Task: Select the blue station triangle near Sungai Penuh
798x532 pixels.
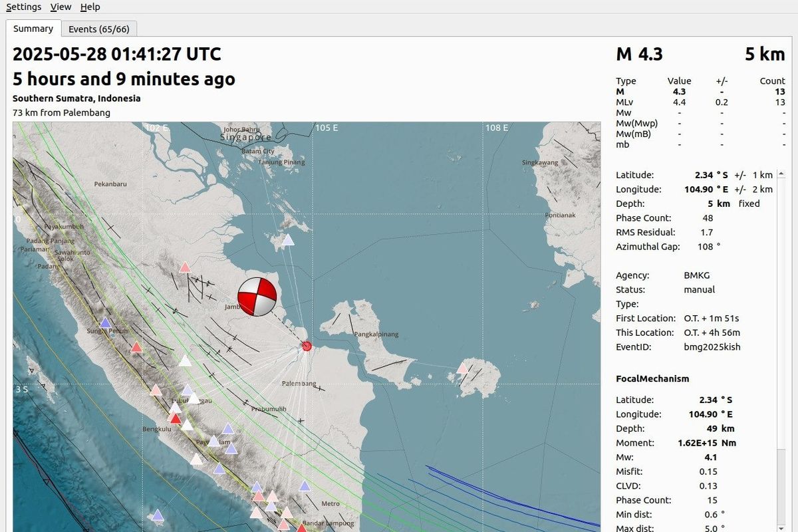Action: (x=105, y=323)
